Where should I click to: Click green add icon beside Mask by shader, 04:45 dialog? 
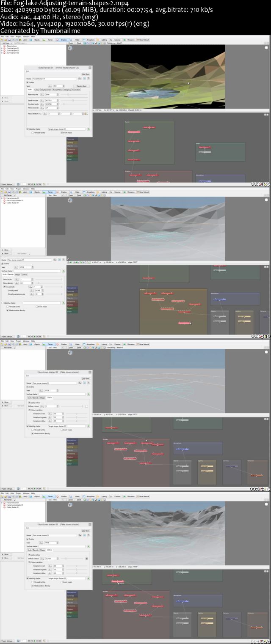point(88,426)
